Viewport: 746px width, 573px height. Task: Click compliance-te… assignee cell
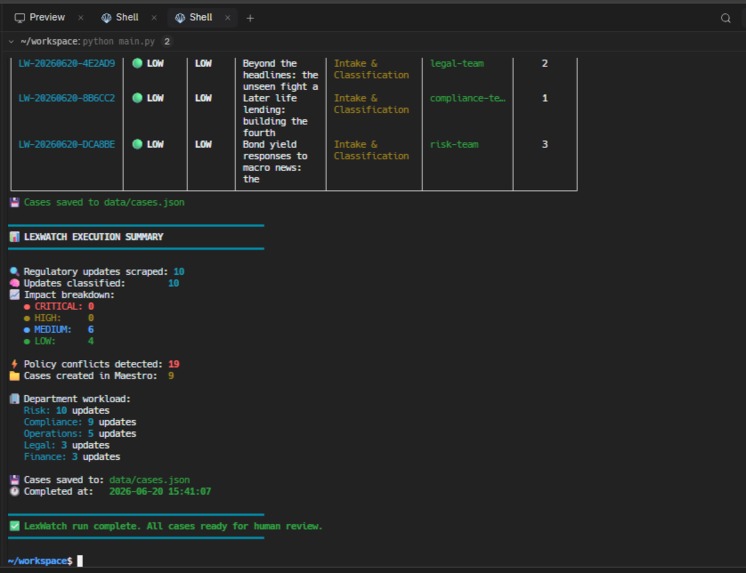468,98
